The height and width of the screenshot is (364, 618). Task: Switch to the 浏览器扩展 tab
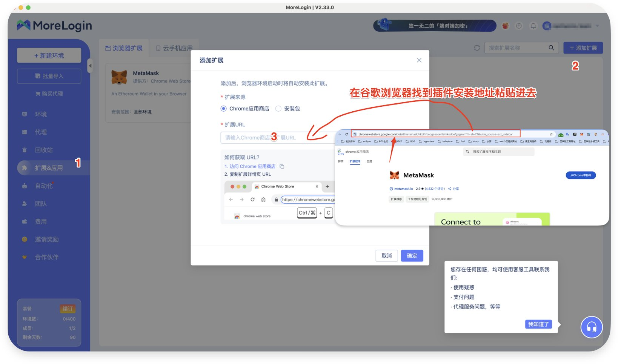coord(124,48)
